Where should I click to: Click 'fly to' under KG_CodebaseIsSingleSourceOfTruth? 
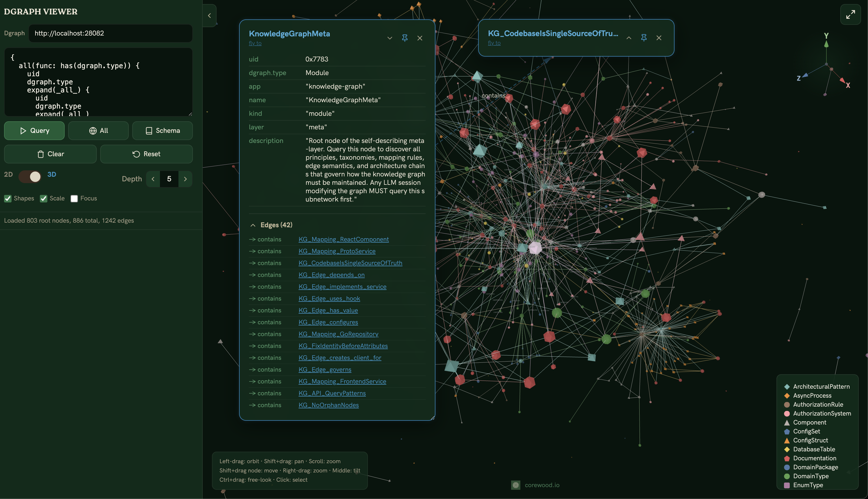[494, 43]
